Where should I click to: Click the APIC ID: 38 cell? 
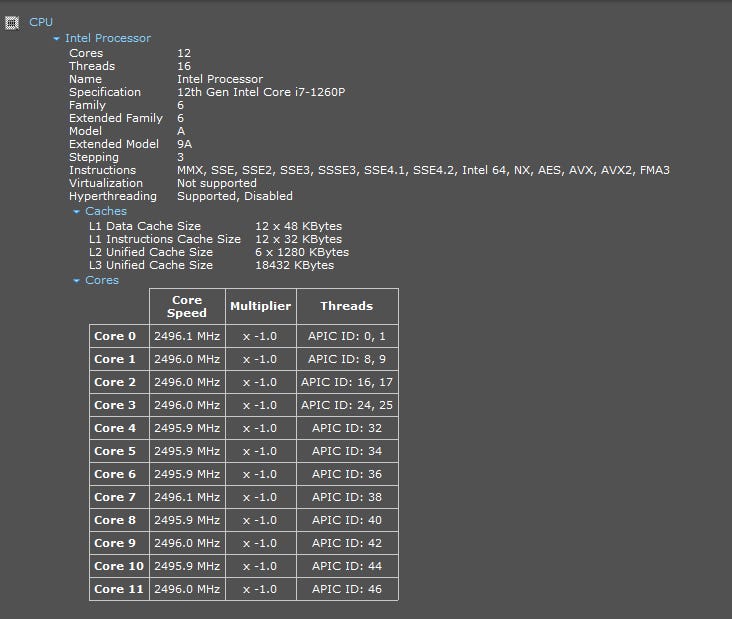pos(347,497)
